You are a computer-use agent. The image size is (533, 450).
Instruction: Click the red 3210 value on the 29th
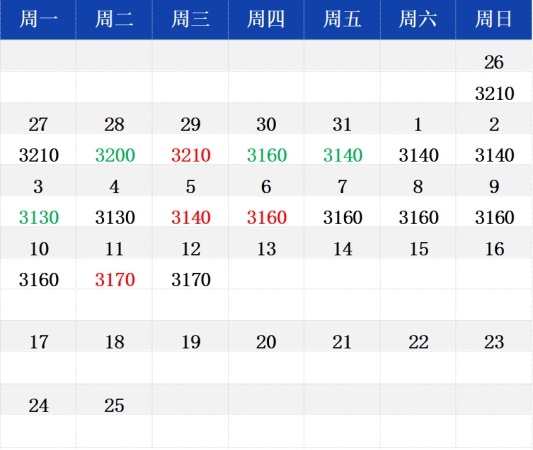pyautogui.click(x=191, y=155)
